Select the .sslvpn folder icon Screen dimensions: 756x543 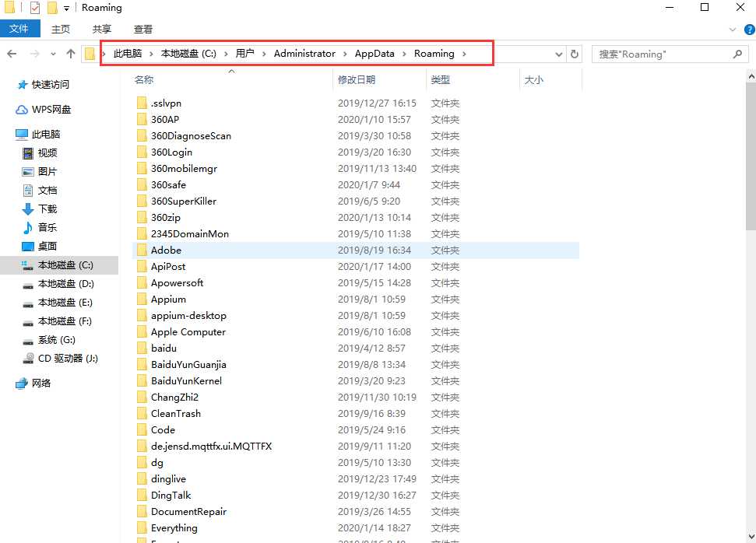click(141, 103)
